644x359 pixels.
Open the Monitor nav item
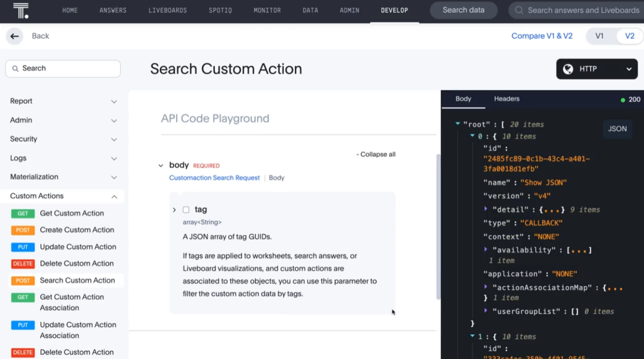click(x=267, y=10)
